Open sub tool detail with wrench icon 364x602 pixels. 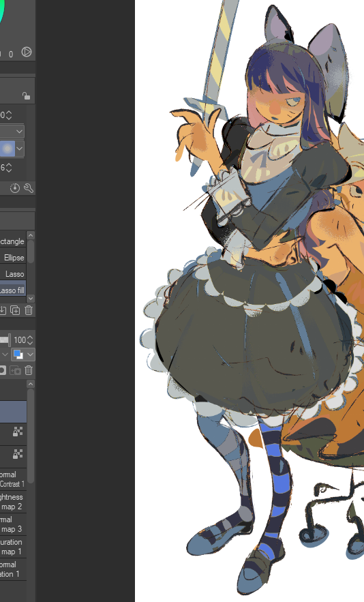pyautogui.click(x=29, y=187)
